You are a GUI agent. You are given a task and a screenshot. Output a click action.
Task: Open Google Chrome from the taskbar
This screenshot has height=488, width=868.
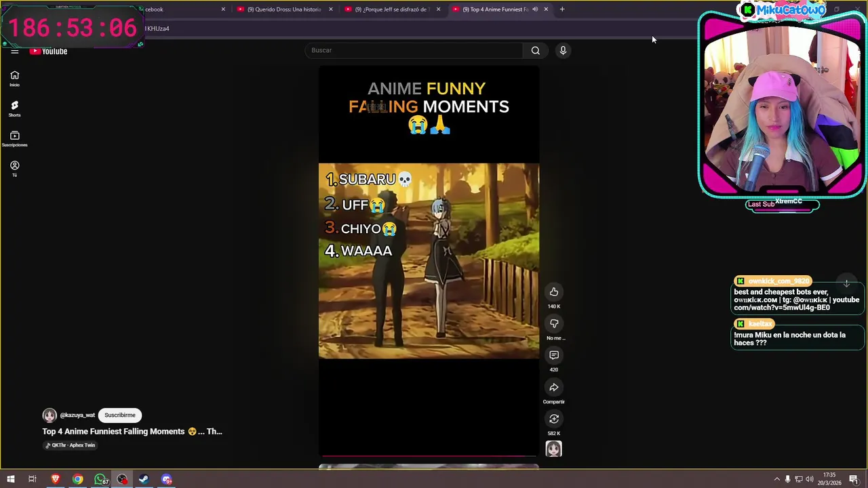click(78, 479)
